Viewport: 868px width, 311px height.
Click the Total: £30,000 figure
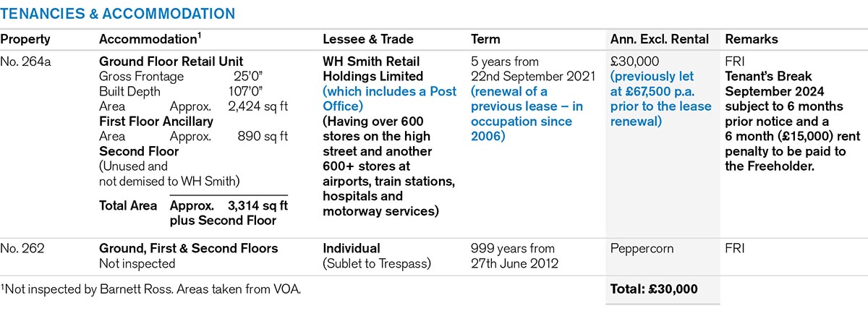(x=654, y=289)
